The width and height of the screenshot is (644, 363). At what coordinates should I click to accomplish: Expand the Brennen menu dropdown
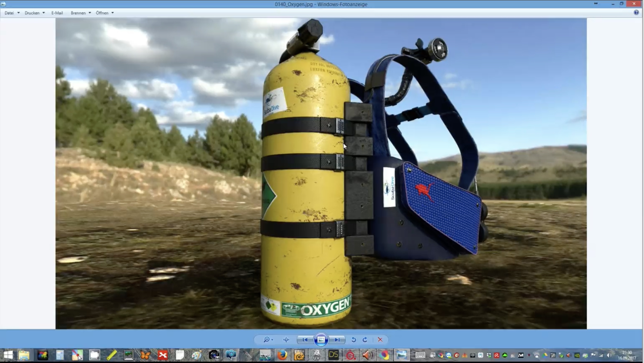pos(90,13)
